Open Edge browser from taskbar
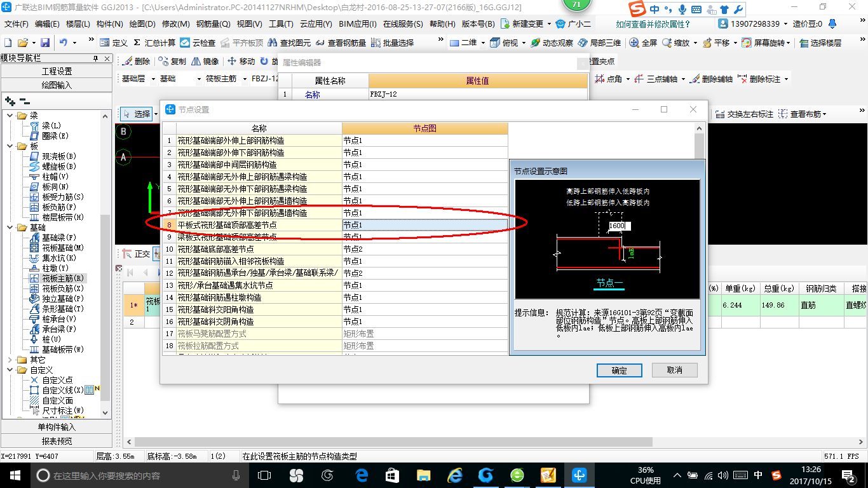The width and height of the screenshot is (868, 488). [x=362, y=475]
